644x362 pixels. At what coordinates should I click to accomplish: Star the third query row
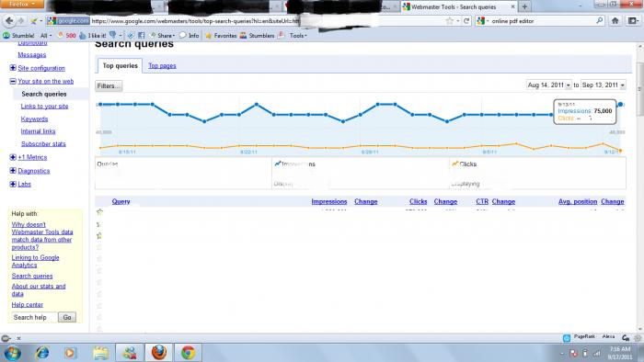pyautogui.click(x=99, y=236)
